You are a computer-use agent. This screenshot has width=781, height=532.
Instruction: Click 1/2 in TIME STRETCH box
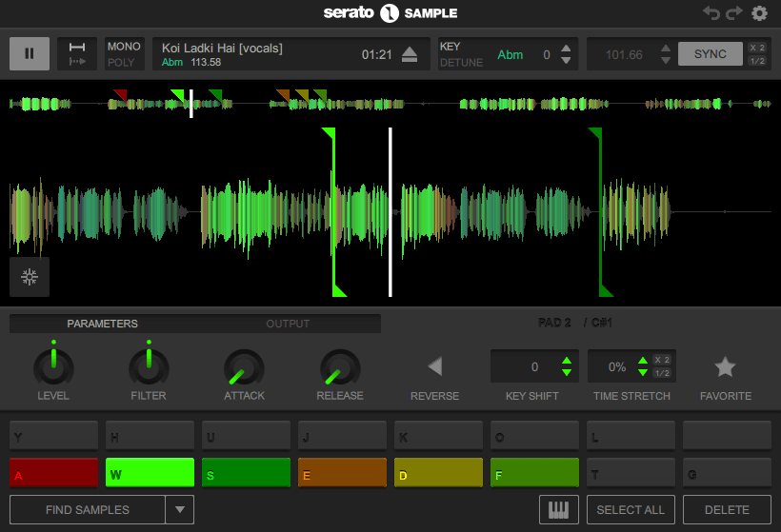[662, 373]
